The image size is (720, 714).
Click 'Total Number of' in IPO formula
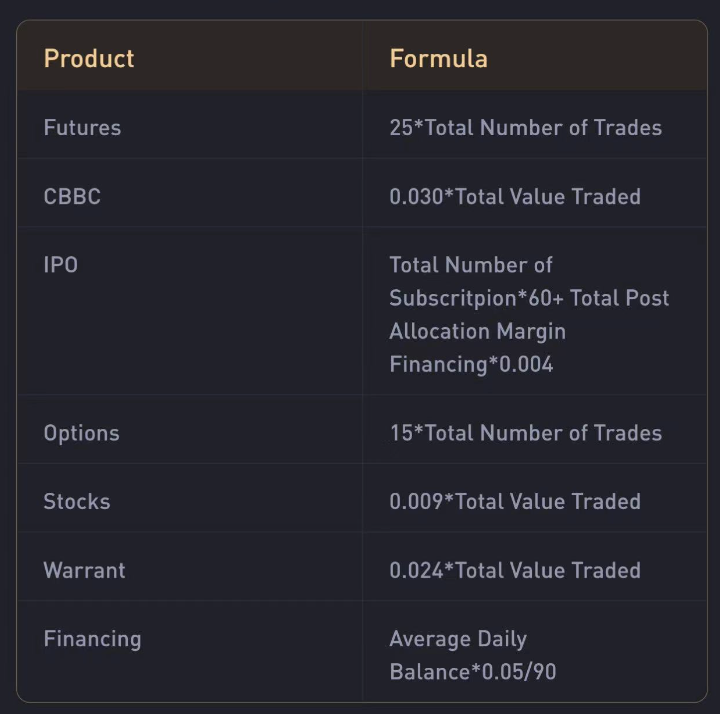[x=471, y=266]
